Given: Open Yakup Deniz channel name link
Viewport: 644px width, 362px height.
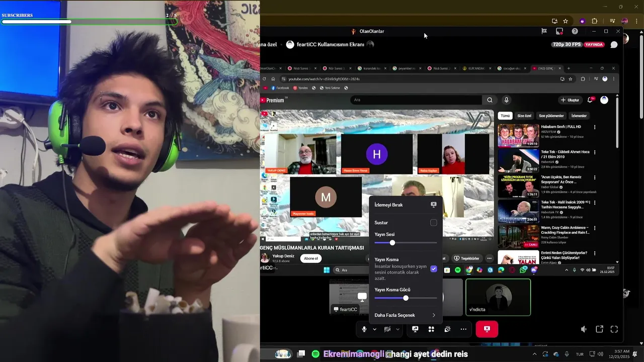Looking at the screenshot, I should pos(283,255).
